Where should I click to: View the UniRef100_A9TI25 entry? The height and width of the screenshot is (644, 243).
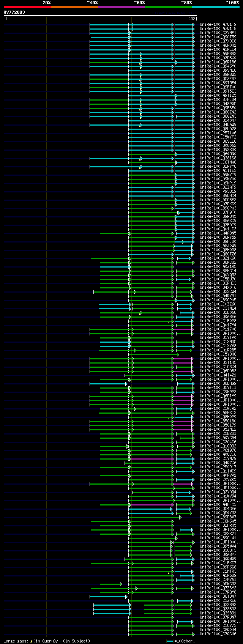[x=218, y=95]
